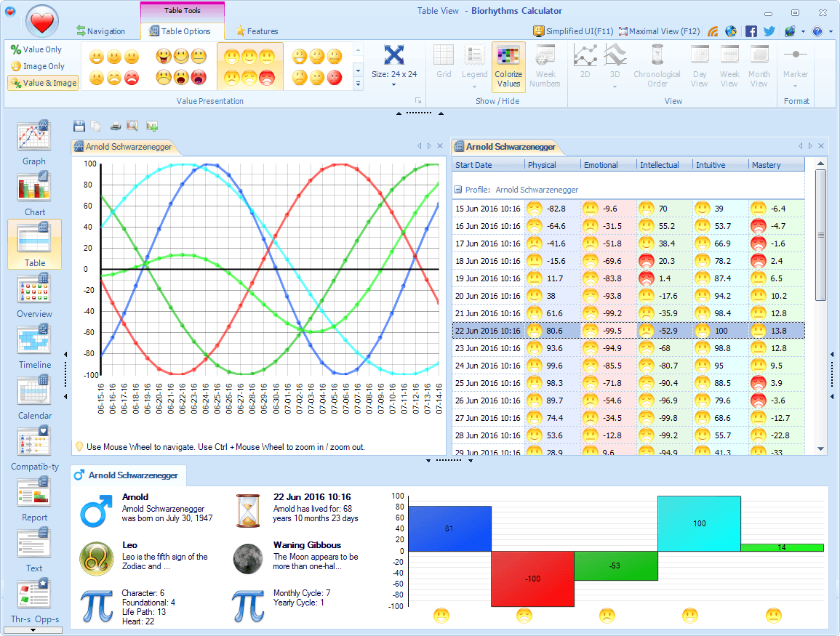Toggle the Grid show/hide button
Viewport: 840px width, 636px height.
click(x=444, y=62)
